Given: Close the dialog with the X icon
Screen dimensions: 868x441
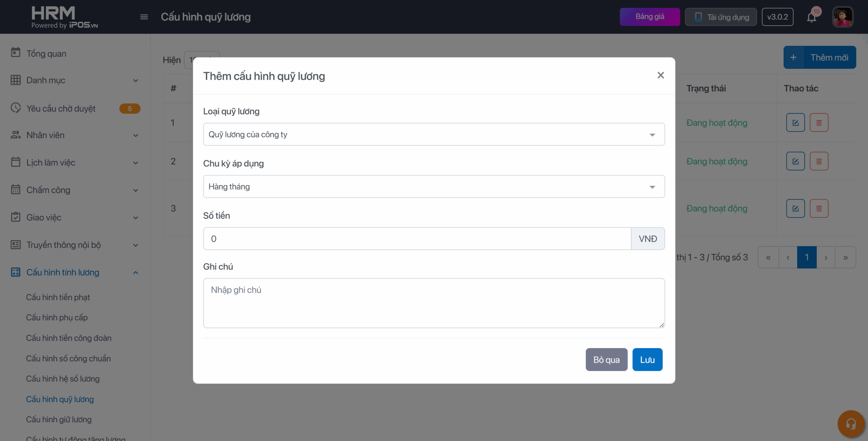Looking at the screenshot, I should pos(660,75).
